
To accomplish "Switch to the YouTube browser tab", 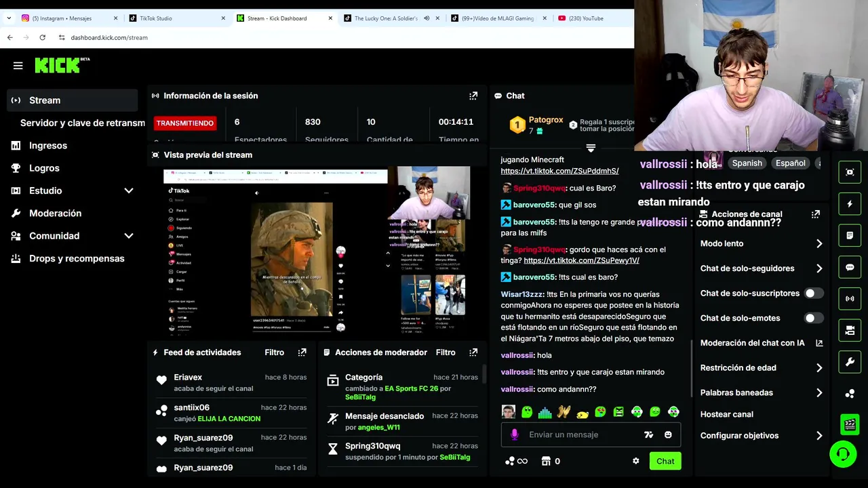I will (593, 18).
